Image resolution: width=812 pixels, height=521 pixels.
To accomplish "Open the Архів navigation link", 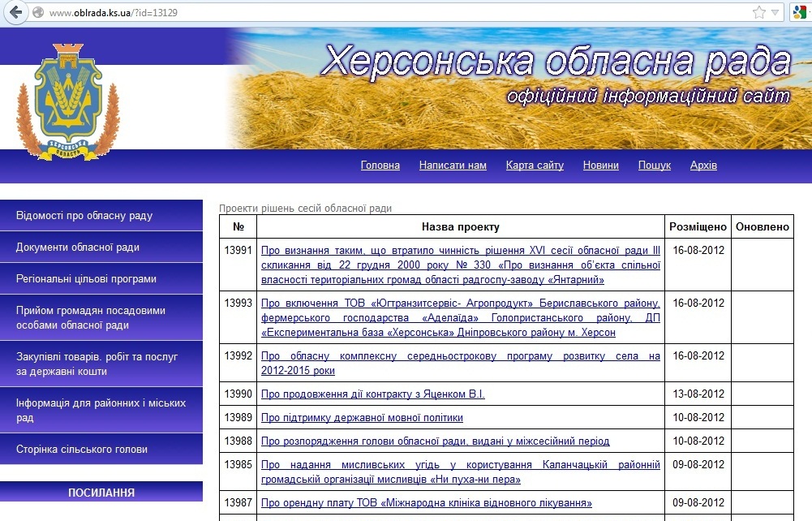I will pyautogui.click(x=703, y=166).
